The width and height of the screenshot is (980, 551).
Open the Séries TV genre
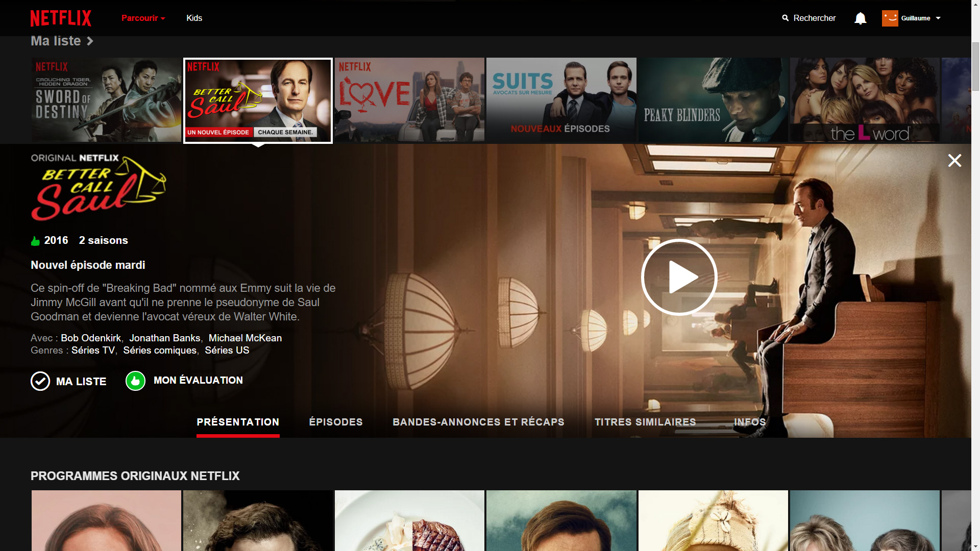(93, 350)
